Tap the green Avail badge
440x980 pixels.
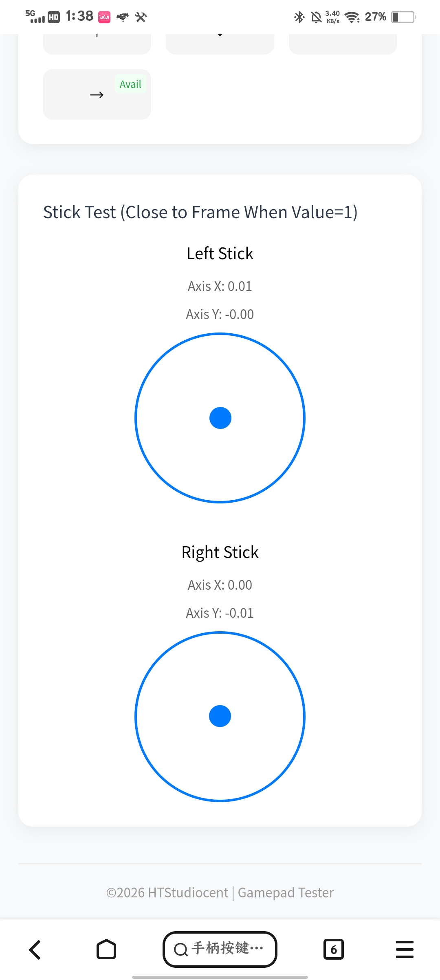130,84
